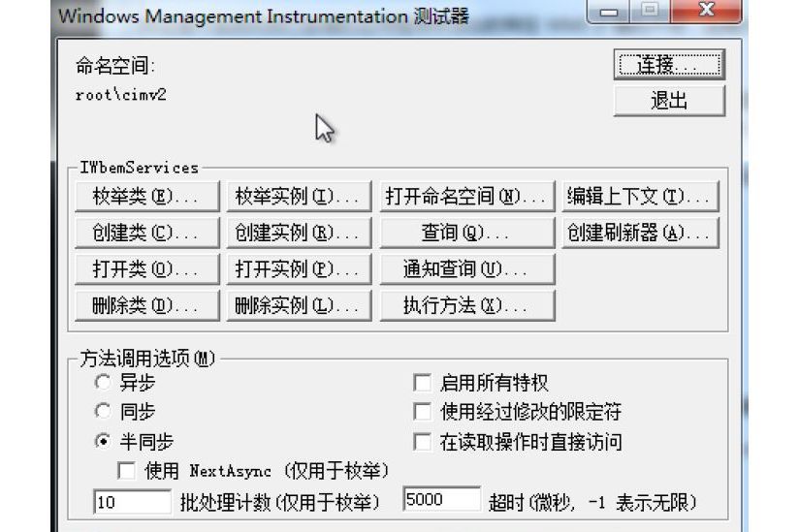Click 枚举实例 (Enum Instances) button

pyautogui.click(x=299, y=197)
